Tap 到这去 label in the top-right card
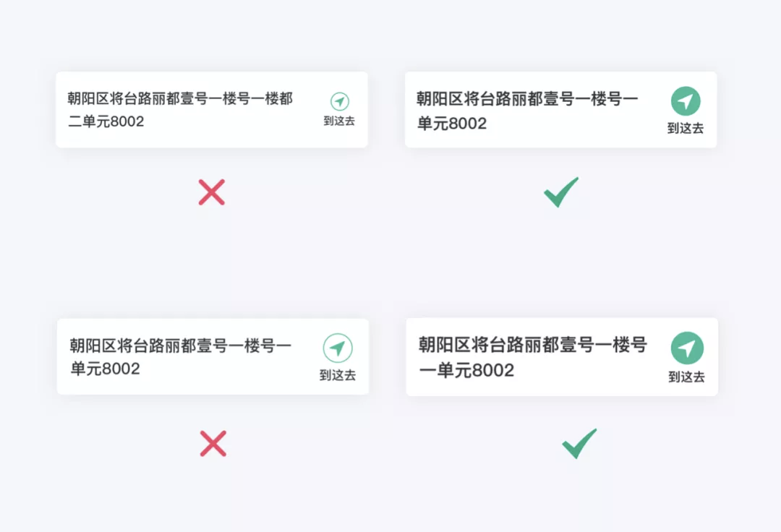This screenshot has width=781, height=532. tap(686, 129)
